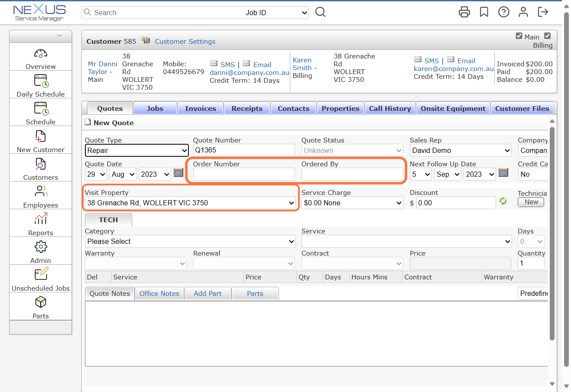Expand the Service Charge dropdown
Image resolution: width=571 pixels, height=392 pixels.
click(x=352, y=203)
